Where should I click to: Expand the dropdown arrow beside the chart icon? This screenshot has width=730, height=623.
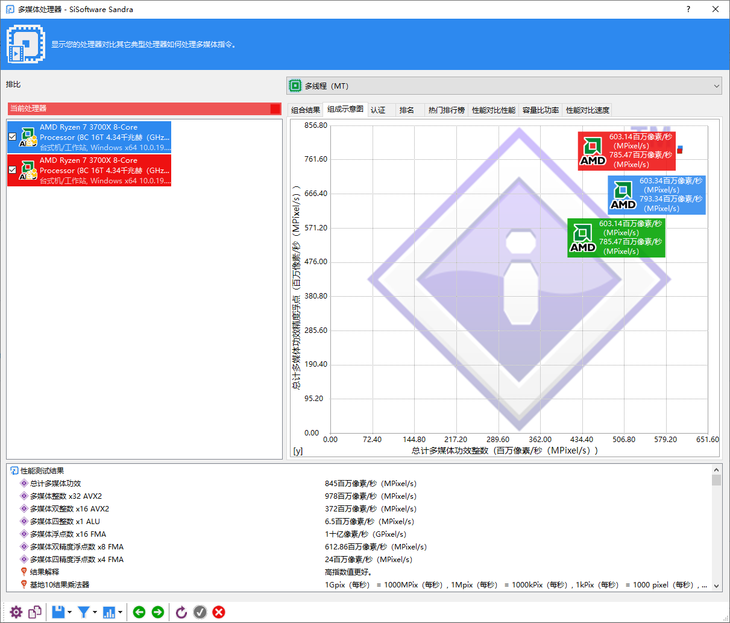pyautogui.click(x=120, y=612)
